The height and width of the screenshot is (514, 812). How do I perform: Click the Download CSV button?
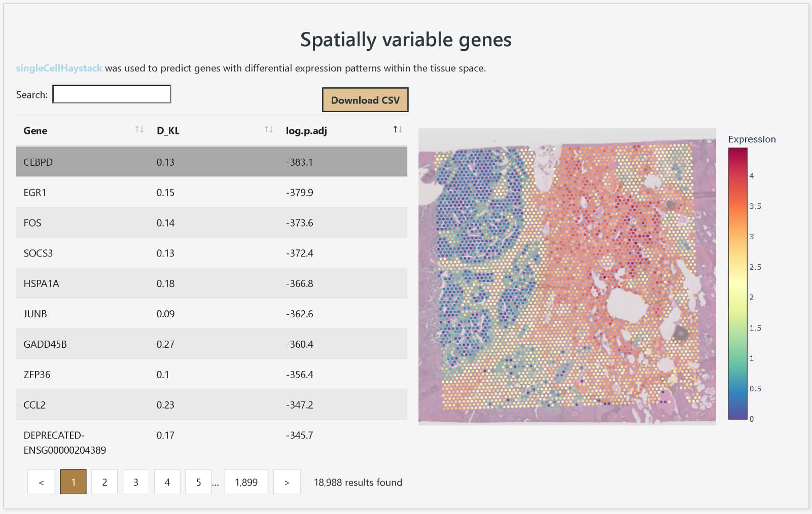[365, 100]
